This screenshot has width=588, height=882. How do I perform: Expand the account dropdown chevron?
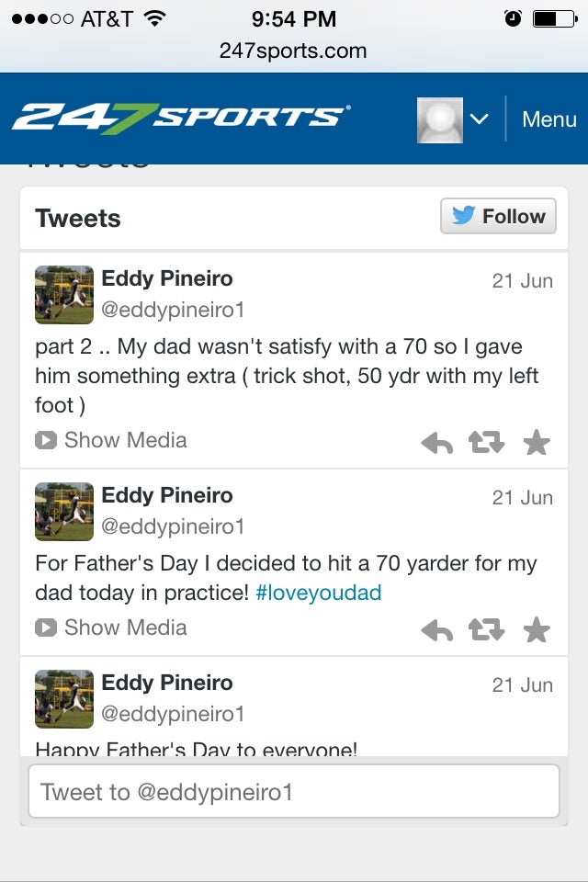click(x=479, y=119)
